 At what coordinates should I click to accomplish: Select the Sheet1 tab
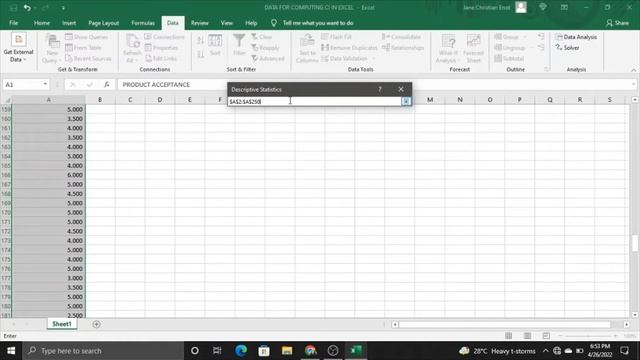pyautogui.click(x=62, y=324)
